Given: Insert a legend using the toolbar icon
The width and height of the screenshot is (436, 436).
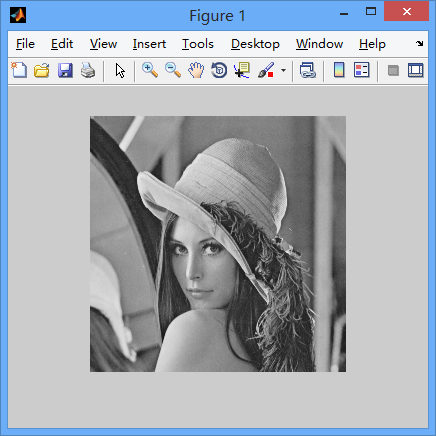Looking at the screenshot, I should [362, 70].
